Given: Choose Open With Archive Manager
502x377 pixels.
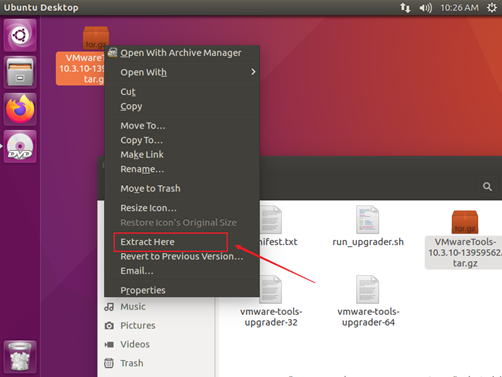Looking at the screenshot, I should coord(182,53).
